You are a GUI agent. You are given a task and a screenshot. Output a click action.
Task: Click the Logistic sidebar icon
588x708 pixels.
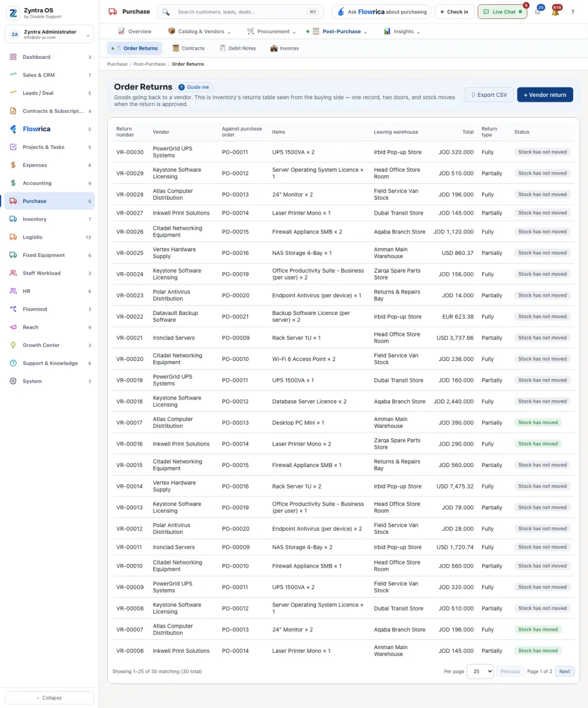click(x=13, y=237)
